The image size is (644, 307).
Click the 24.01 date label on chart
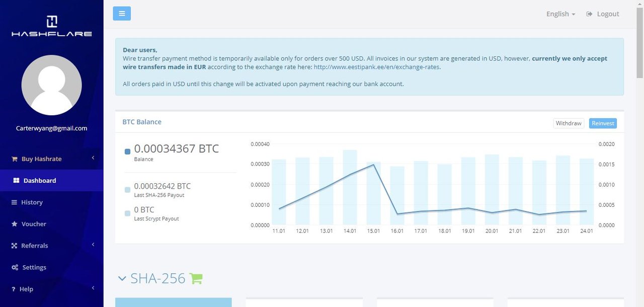point(587,231)
